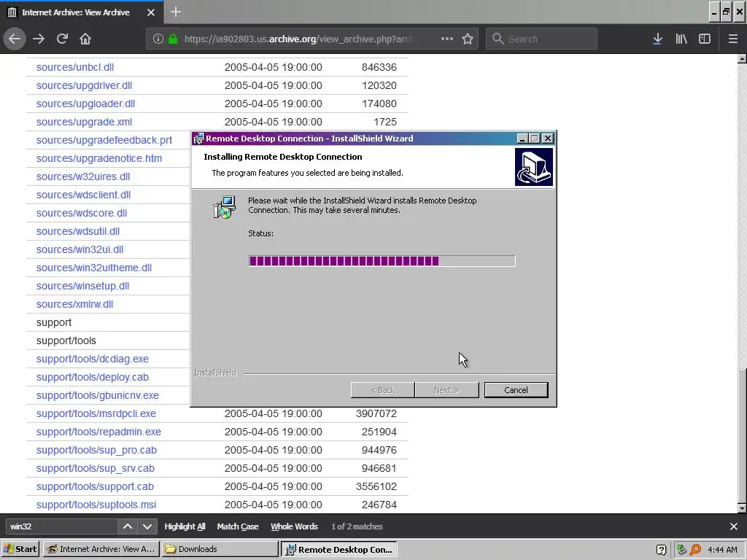Open sources/unbcl.dll link

point(75,67)
